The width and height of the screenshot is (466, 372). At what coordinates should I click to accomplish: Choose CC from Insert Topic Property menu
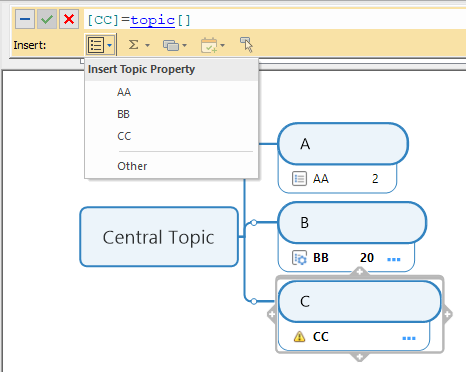(172, 136)
